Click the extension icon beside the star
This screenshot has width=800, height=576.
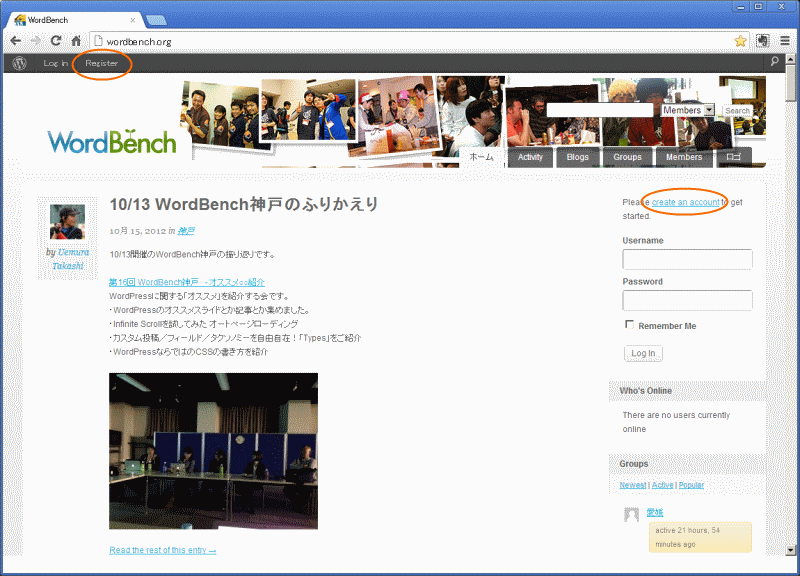click(763, 41)
